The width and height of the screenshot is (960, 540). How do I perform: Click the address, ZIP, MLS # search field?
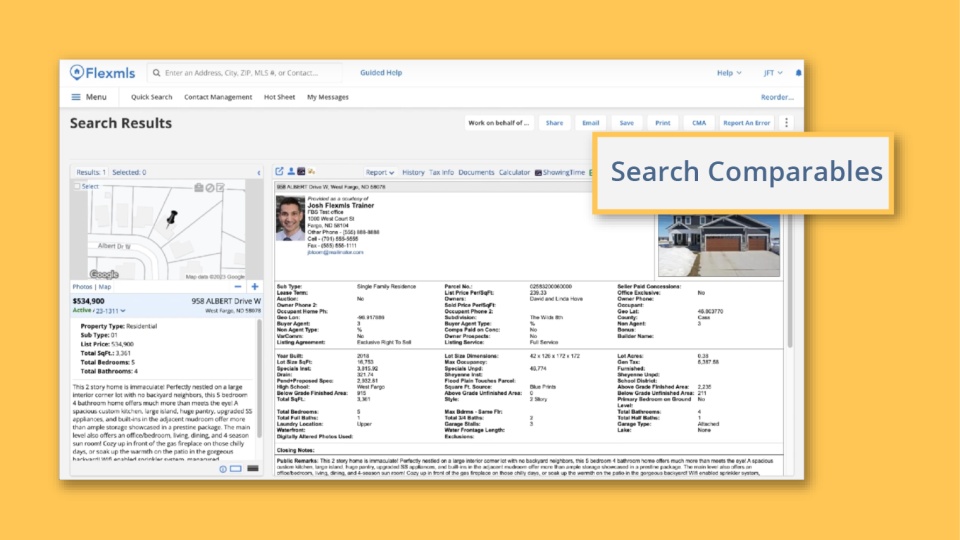click(x=245, y=73)
